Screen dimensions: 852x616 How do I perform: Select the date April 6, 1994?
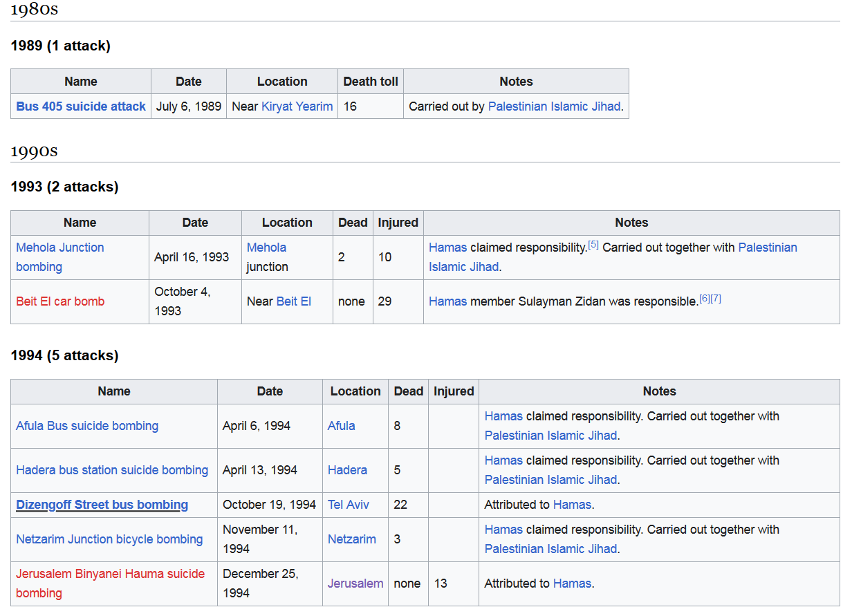tap(257, 426)
